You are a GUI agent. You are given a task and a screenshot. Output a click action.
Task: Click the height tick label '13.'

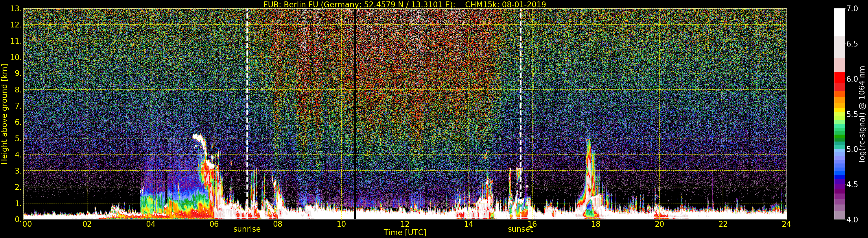16,9
